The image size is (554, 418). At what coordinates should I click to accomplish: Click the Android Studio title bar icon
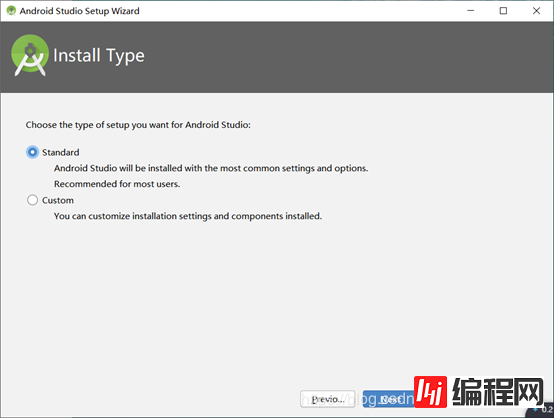point(11,11)
